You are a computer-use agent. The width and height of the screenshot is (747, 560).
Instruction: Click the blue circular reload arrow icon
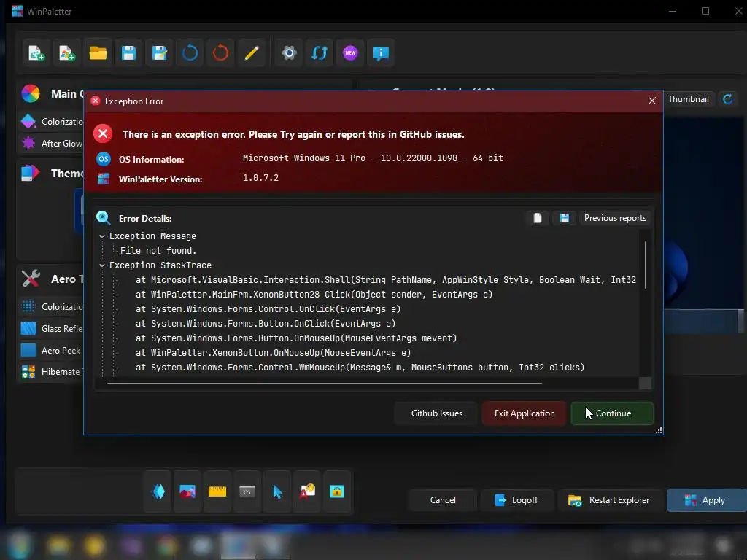click(x=190, y=52)
